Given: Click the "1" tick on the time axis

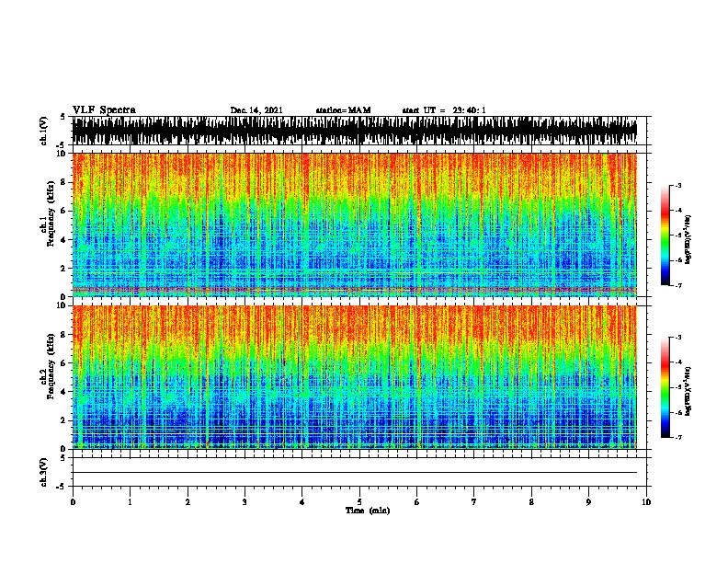Looking at the screenshot, I should pos(130,502).
